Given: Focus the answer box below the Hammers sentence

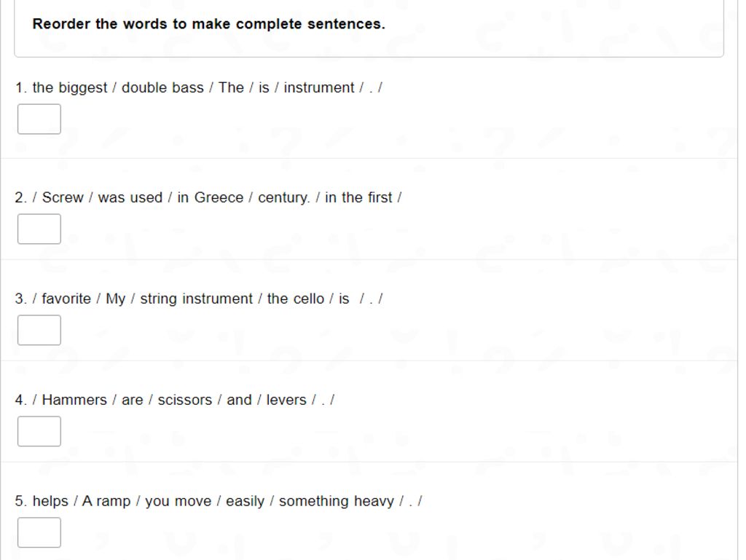Looking at the screenshot, I should point(39,431).
